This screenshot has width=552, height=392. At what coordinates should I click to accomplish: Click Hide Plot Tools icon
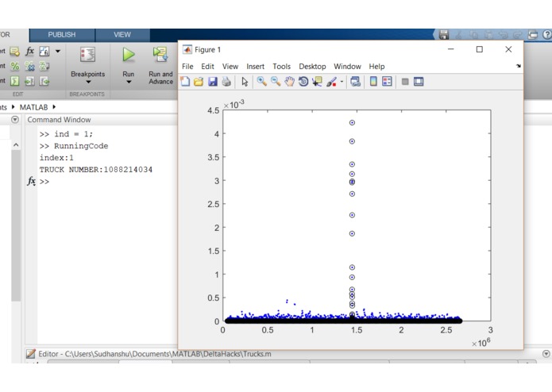coord(405,82)
